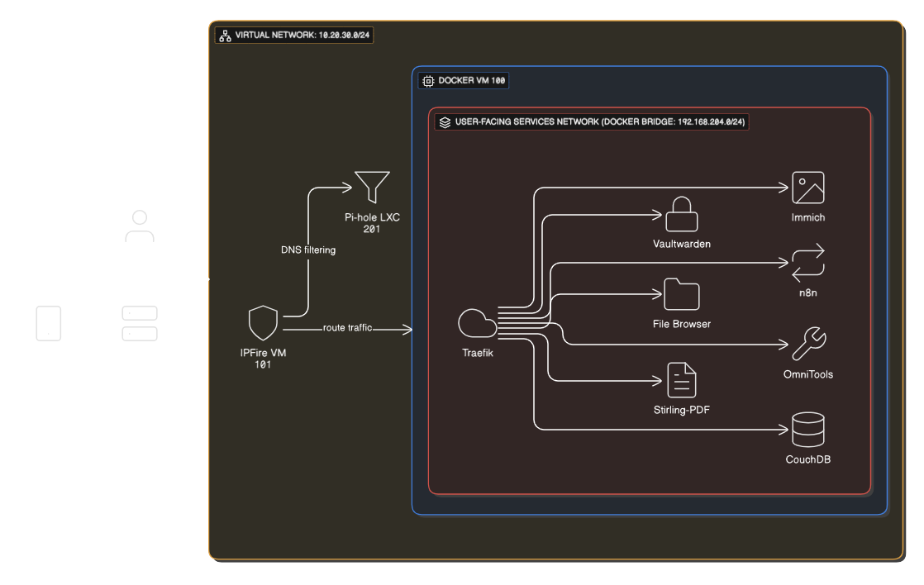Select the Traefik cloud icon
This screenshot has width=924, height=585.
pyautogui.click(x=477, y=324)
